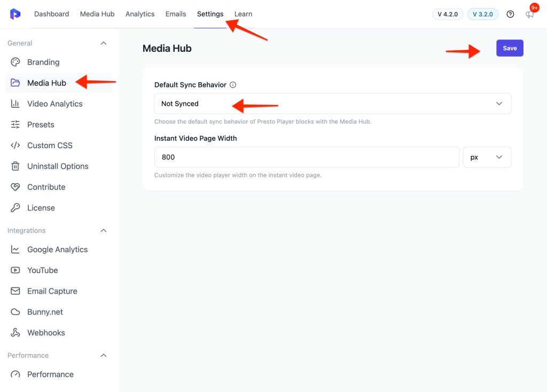Click the Video Analytics bar chart icon
Image resolution: width=547 pixels, height=392 pixels.
click(x=15, y=104)
